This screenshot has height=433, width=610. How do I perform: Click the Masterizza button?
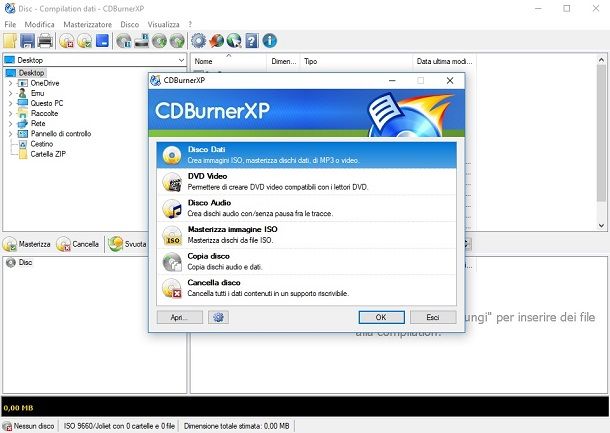point(27,244)
